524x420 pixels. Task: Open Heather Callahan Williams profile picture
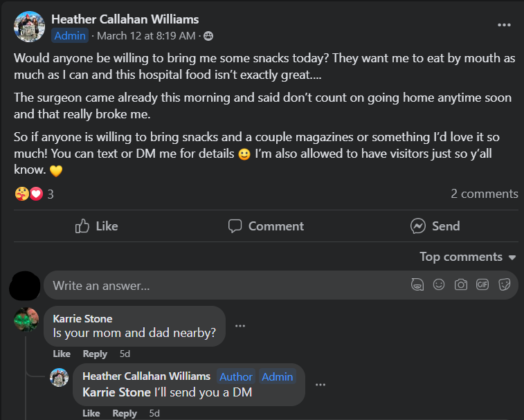[x=29, y=27]
